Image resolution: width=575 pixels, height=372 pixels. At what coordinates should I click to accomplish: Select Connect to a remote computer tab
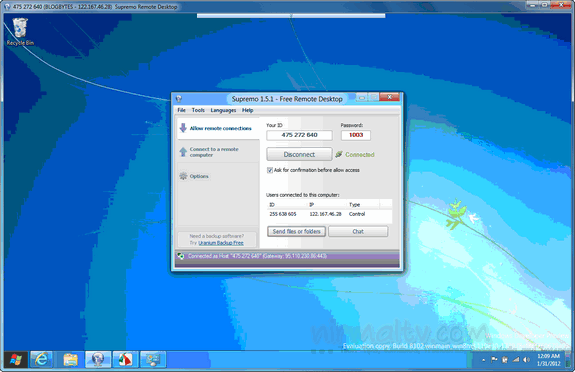[218, 152]
